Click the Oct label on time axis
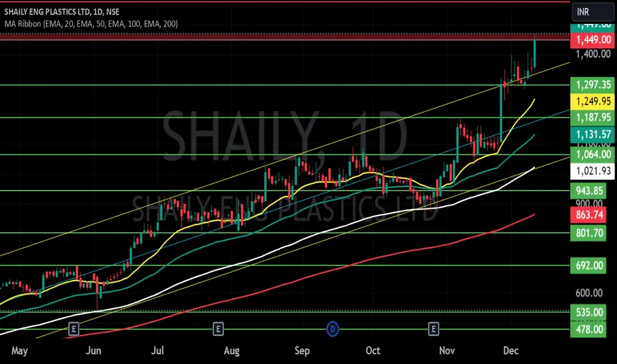This screenshot has width=617, height=364. click(373, 351)
